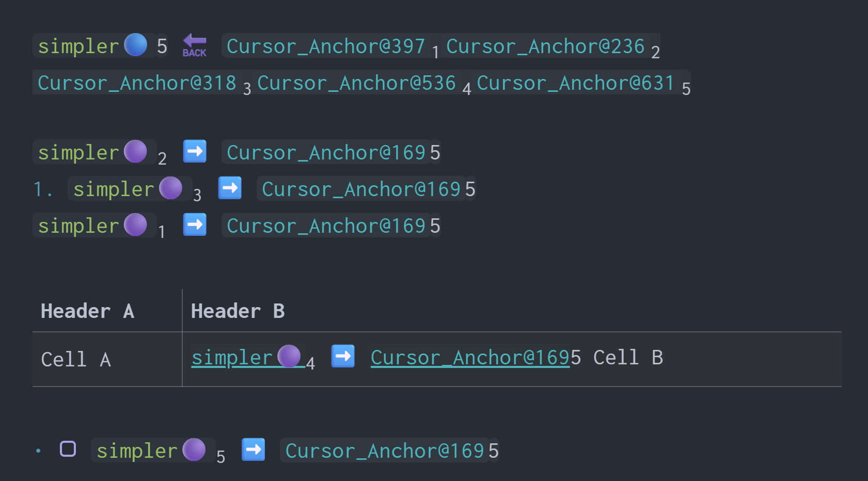The image size is (868, 481).
Task: Open the Cursor_Anchor@236 link
Action: [x=545, y=46]
